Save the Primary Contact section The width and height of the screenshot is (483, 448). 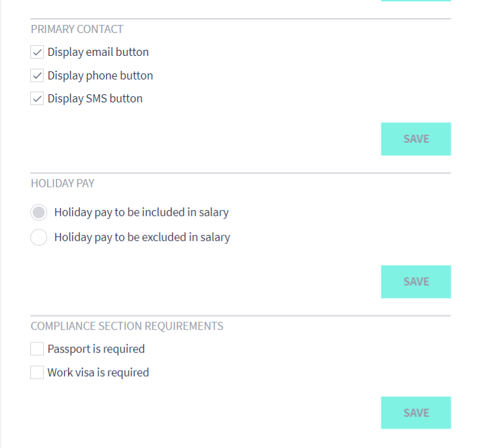point(416,139)
